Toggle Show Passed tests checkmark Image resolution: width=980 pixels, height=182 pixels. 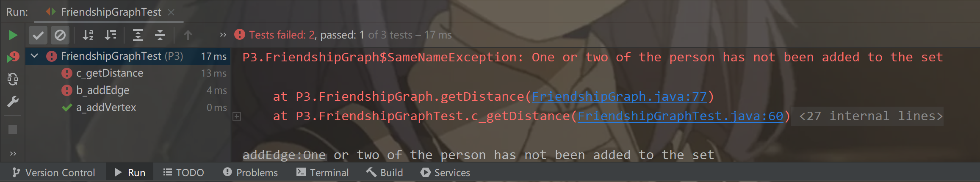point(38,35)
